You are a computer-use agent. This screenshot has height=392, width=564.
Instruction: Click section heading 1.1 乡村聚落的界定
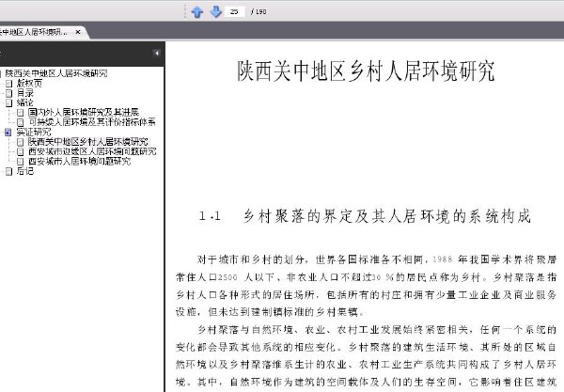point(365,216)
